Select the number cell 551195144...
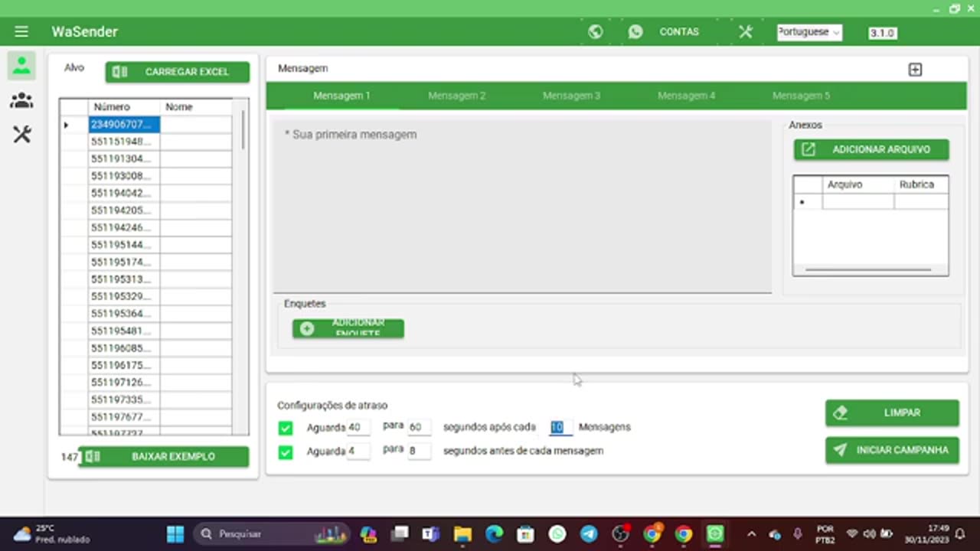Screen dimensions: 980x551 click(124, 245)
